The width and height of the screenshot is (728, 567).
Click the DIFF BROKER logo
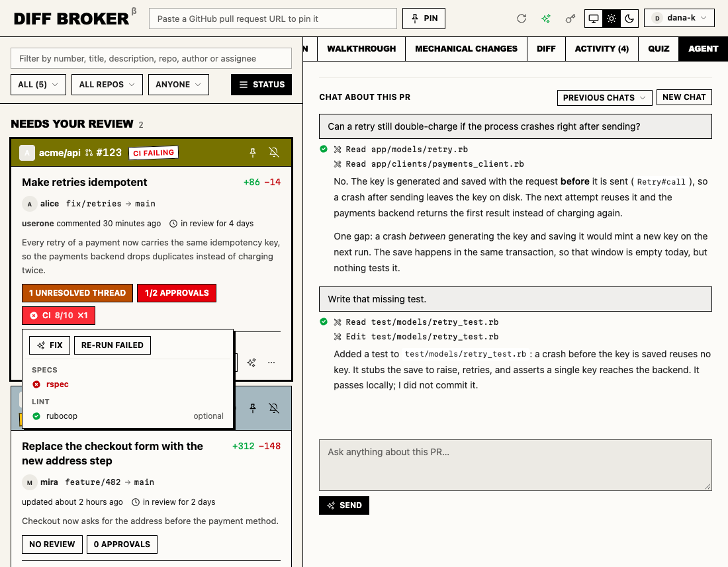71,19
